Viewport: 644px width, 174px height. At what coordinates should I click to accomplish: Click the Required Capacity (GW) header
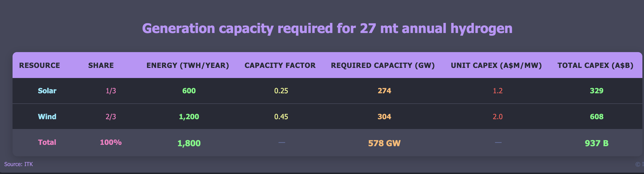(x=383, y=65)
